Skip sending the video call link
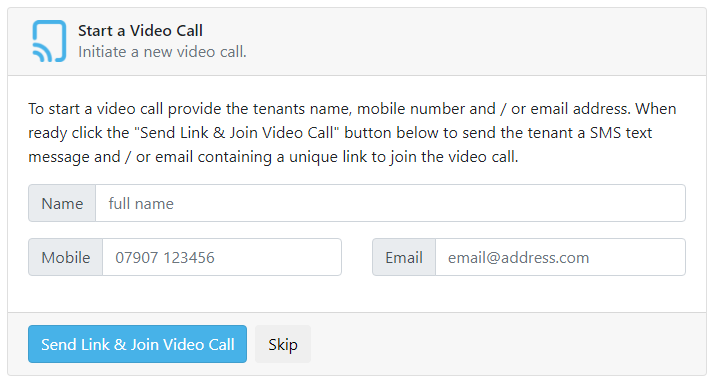This screenshot has height=386, width=715. coord(283,344)
